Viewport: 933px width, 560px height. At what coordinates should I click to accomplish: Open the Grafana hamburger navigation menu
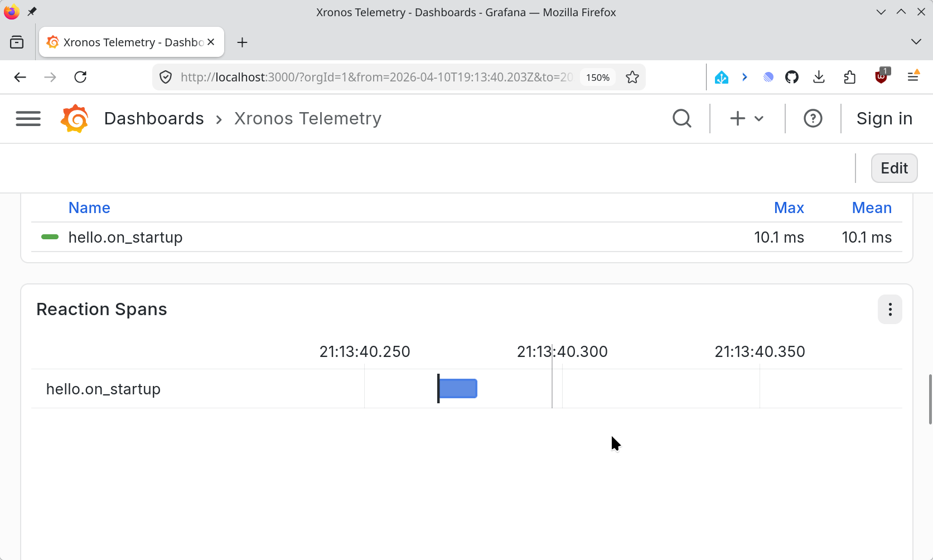28,119
